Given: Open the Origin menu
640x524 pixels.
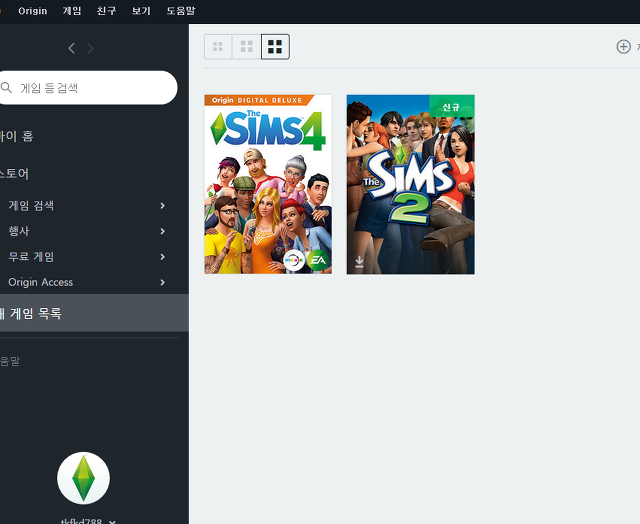Looking at the screenshot, I should pyautogui.click(x=33, y=11).
